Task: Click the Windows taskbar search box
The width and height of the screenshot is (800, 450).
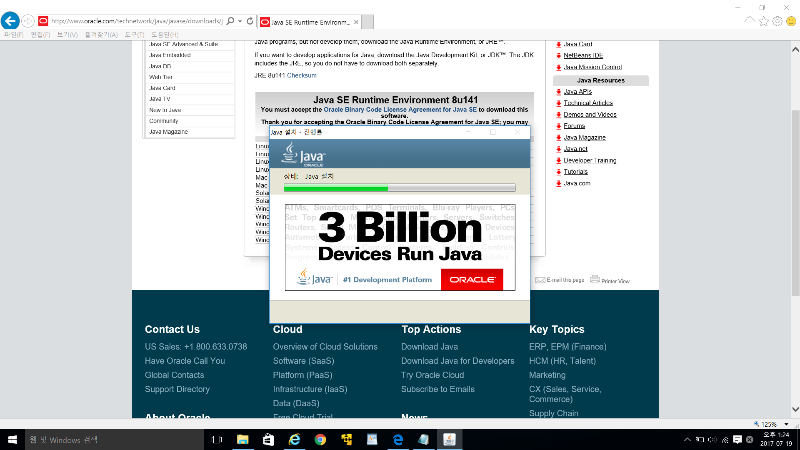Action: [x=114, y=439]
